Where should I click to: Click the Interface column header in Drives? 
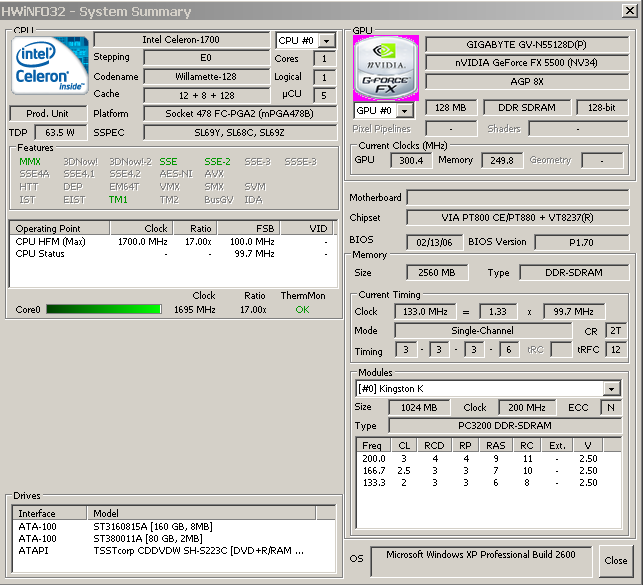[49, 513]
